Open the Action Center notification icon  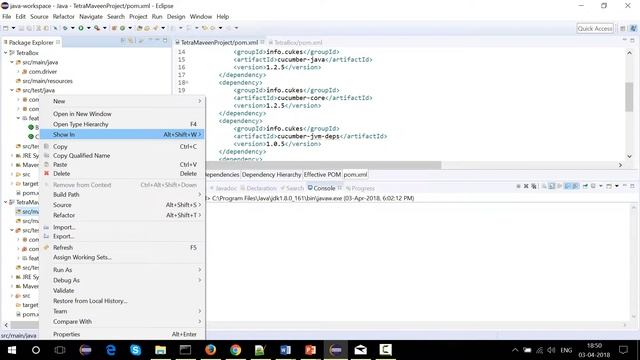(623, 350)
